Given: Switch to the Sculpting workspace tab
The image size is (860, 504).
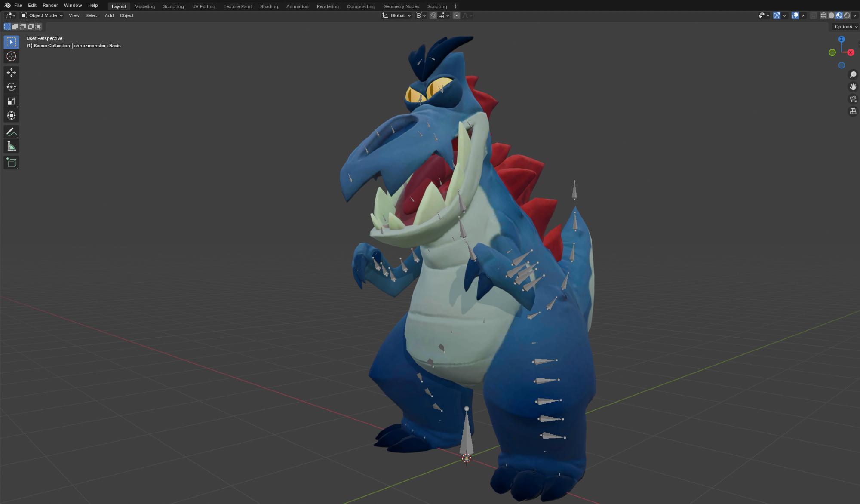Looking at the screenshot, I should [x=173, y=6].
